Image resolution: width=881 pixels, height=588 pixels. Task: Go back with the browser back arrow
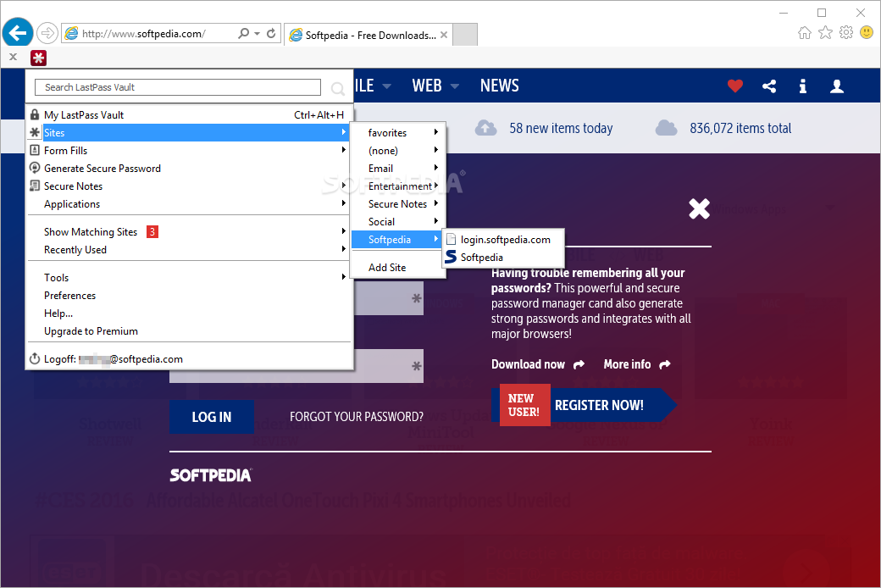(18, 33)
